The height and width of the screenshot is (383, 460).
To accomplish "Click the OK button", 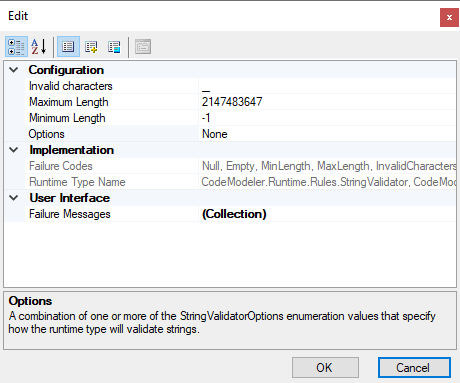I will coord(325,368).
